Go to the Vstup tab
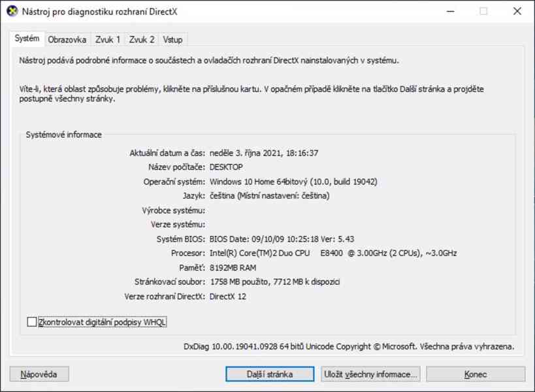The height and width of the screenshot is (392, 535). (x=172, y=40)
